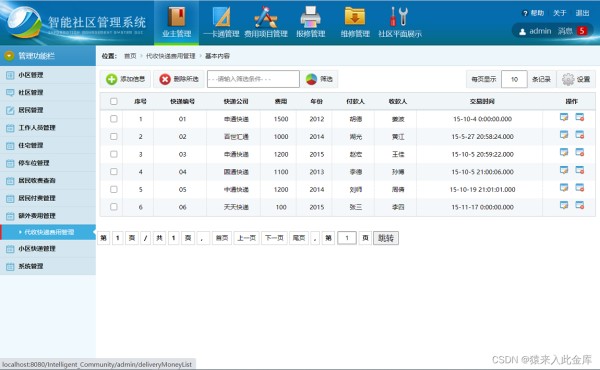Image resolution: width=600 pixels, height=370 pixels.
Task: Expand 社区管理 in the sidebar
Action: (48, 93)
